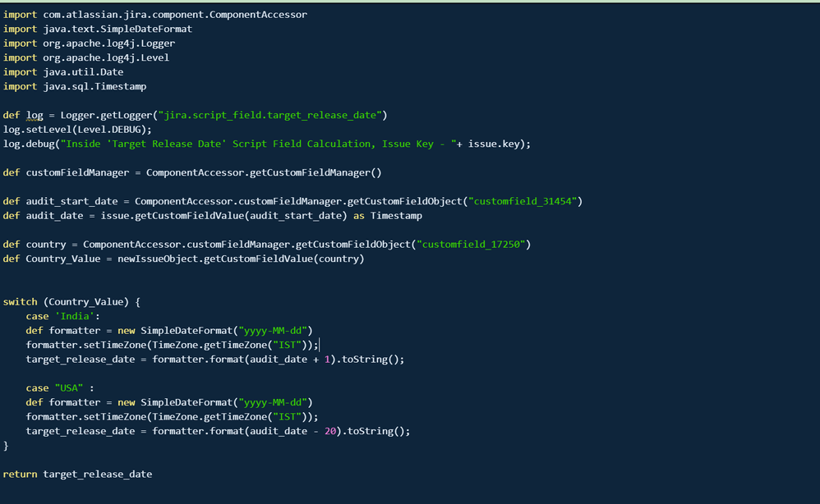Click 'as Timestamp' cast text

pyautogui.click(x=388, y=216)
